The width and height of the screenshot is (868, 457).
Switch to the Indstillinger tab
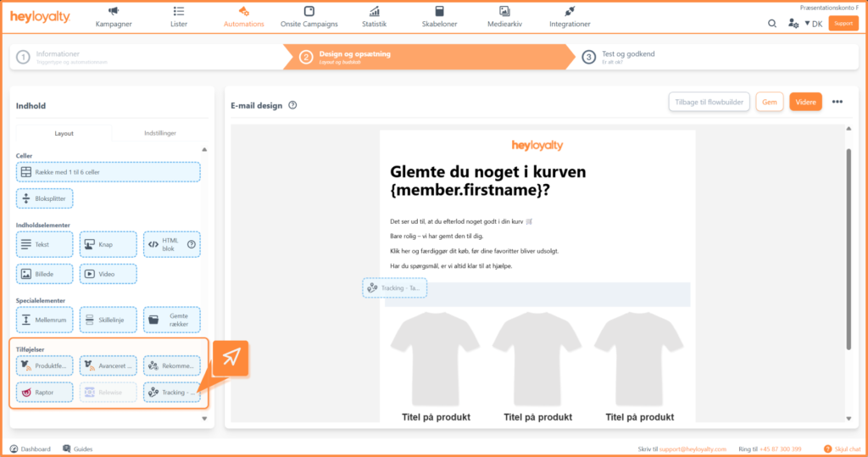click(160, 133)
